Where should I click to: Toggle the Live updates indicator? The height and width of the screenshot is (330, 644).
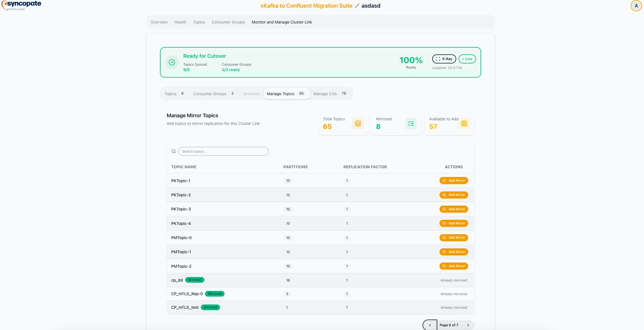point(467,59)
